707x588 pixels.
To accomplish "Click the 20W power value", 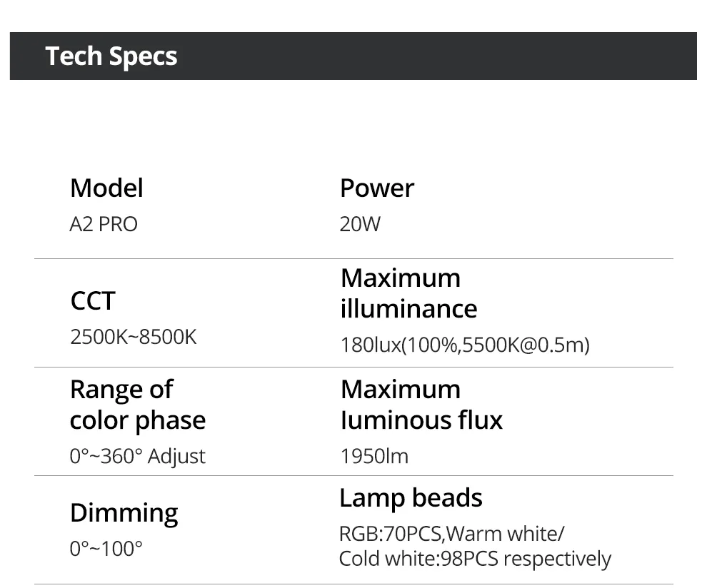I will (361, 224).
